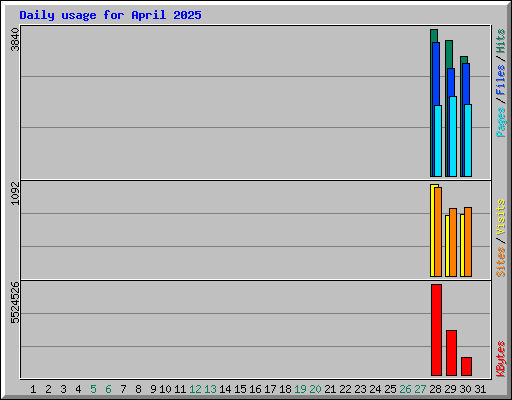Click day 10 on the x-axis
This screenshot has width=512, height=400.
click(x=165, y=389)
